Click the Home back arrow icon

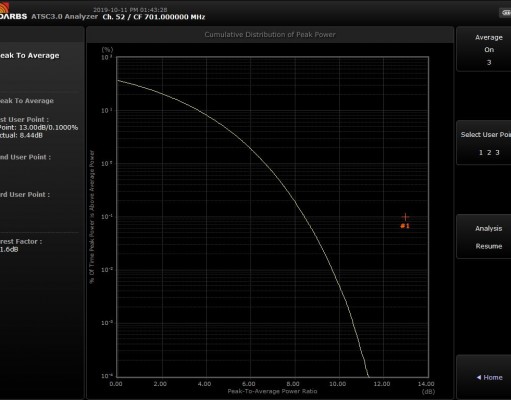point(479,377)
